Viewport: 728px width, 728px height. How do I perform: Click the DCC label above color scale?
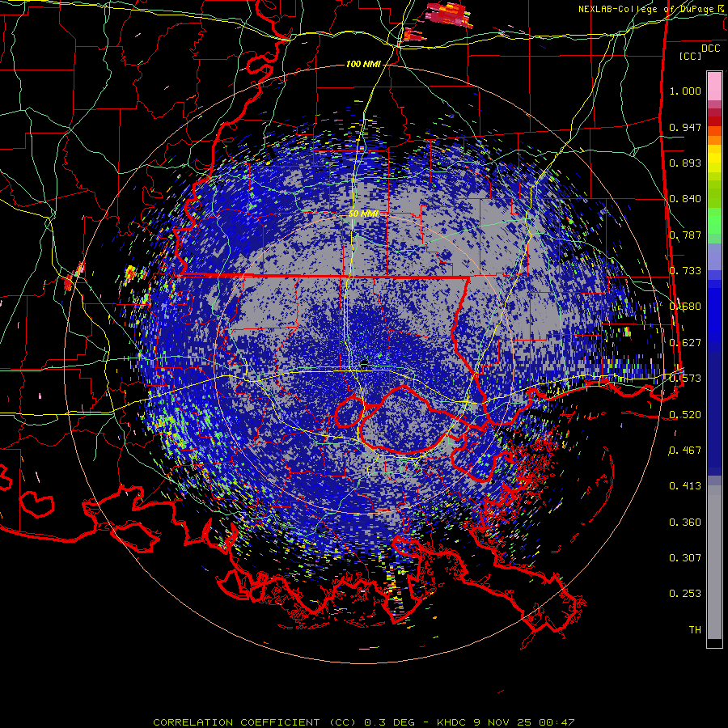click(x=710, y=49)
